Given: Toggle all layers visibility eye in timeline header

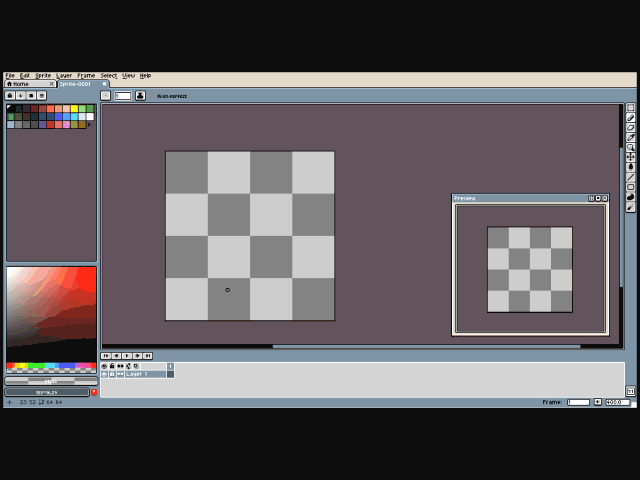Looking at the screenshot, I should click(x=104, y=366).
